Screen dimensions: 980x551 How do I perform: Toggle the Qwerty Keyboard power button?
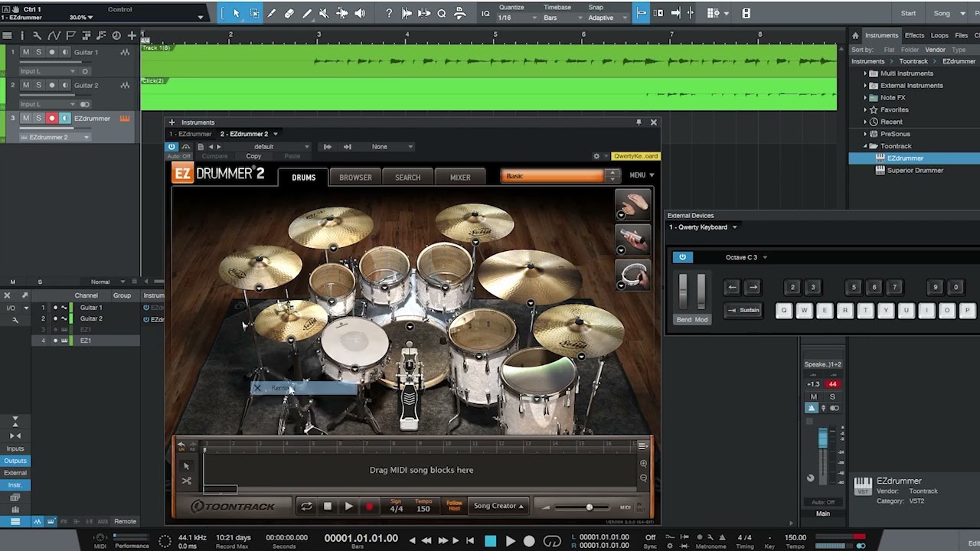pos(682,257)
